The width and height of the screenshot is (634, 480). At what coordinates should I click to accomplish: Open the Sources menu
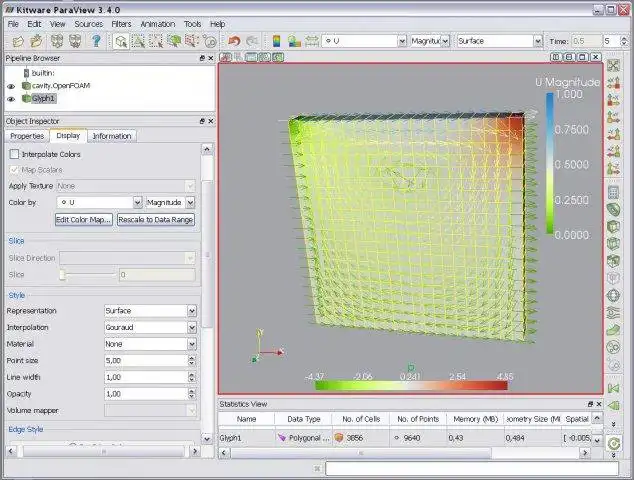point(89,24)
